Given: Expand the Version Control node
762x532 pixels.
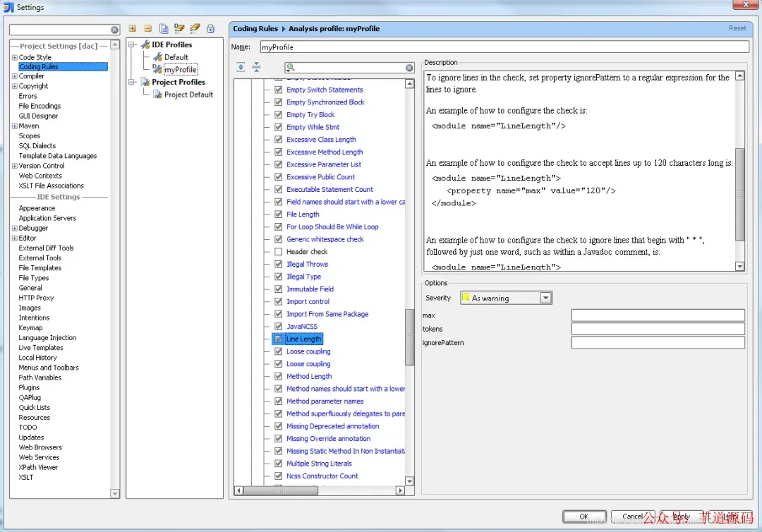Looking at the screenshot, I should click(x=15, y=166).
